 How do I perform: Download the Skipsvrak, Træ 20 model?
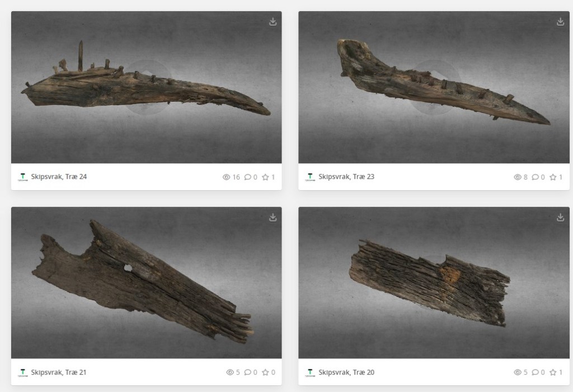(x=560, y=218)
